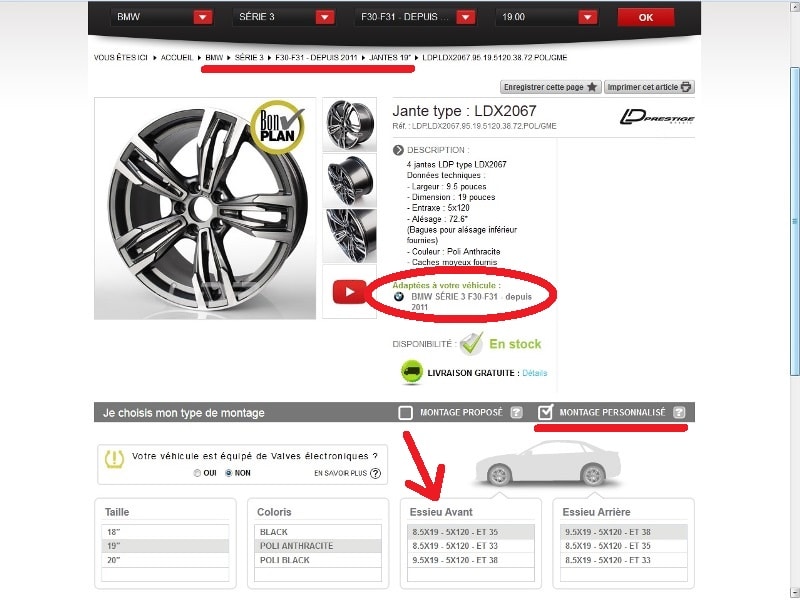The height and width of the screenshot is (600, 800).
Task: Click the Bon Plan badge
Action: click(x=277, y=128)
